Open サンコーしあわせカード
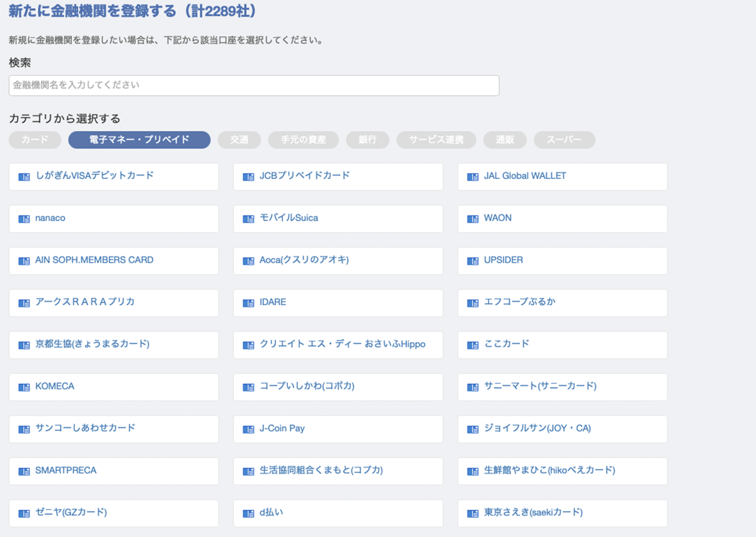This screenshot has width=756, height=537. pos(114,429)
